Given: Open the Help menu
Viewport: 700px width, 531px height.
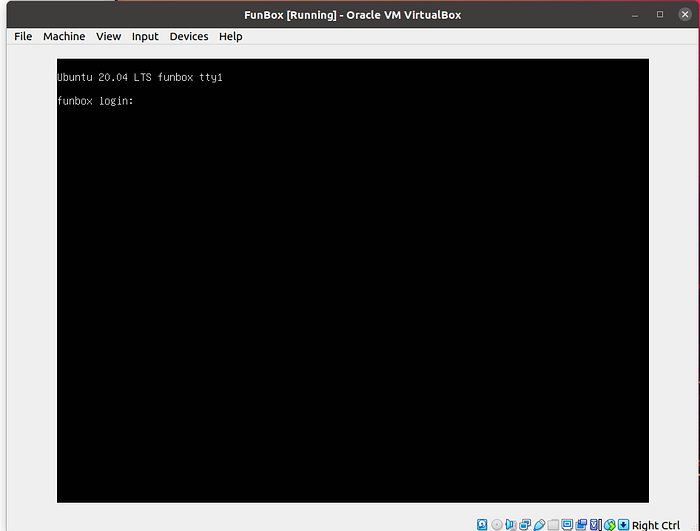Looking at the screenshot, I should (231, 37).
